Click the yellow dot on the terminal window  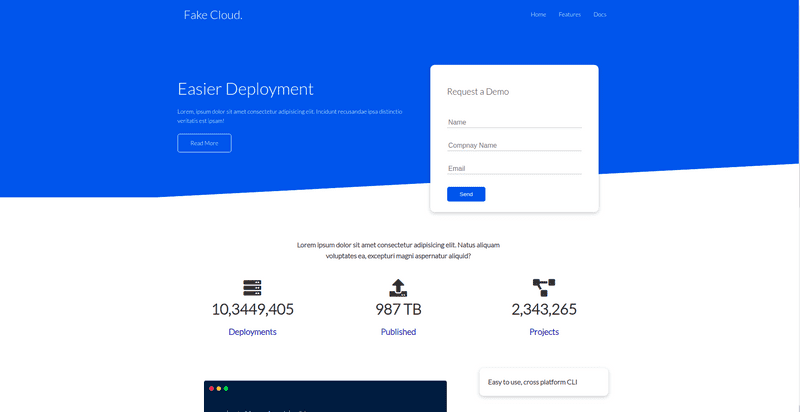coord(219,388)
